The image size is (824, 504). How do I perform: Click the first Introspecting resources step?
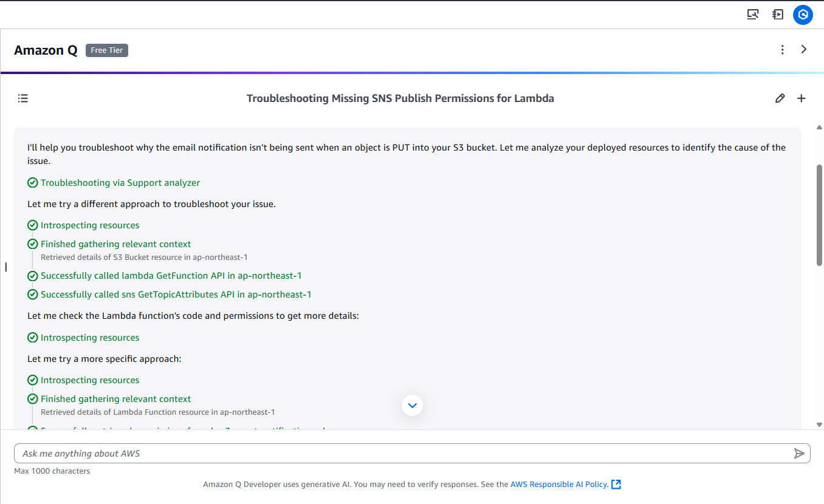tap(90, 225)
